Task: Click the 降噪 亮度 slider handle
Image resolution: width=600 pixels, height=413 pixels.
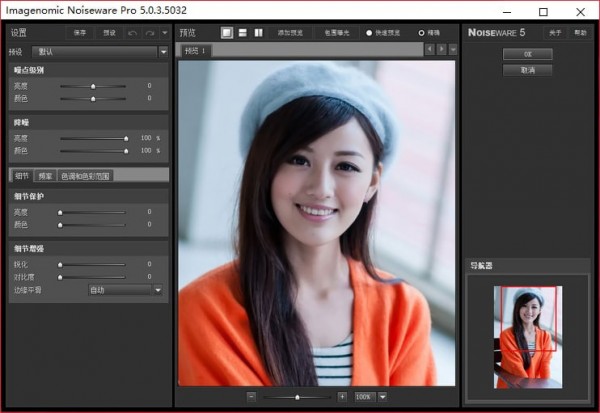Action: [126, 138]
